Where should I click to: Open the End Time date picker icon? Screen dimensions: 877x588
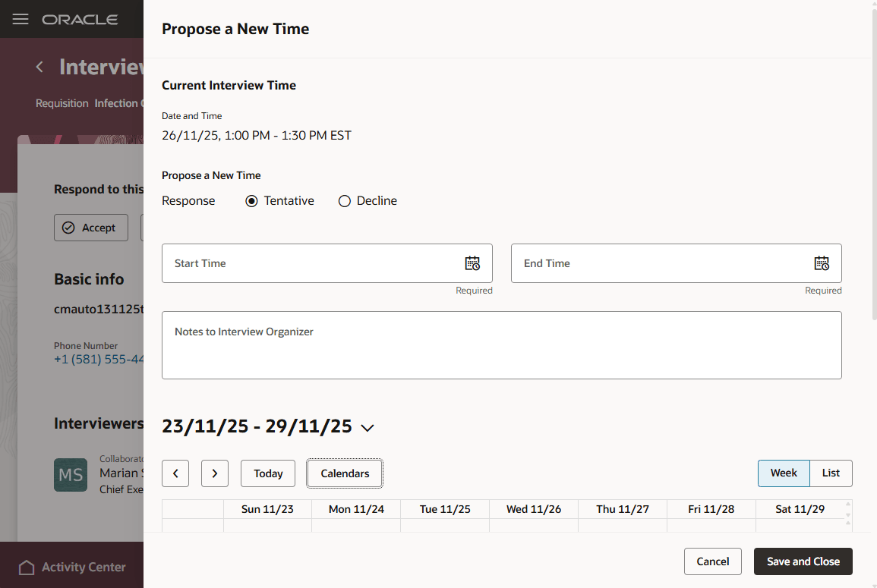pos(821,263)
